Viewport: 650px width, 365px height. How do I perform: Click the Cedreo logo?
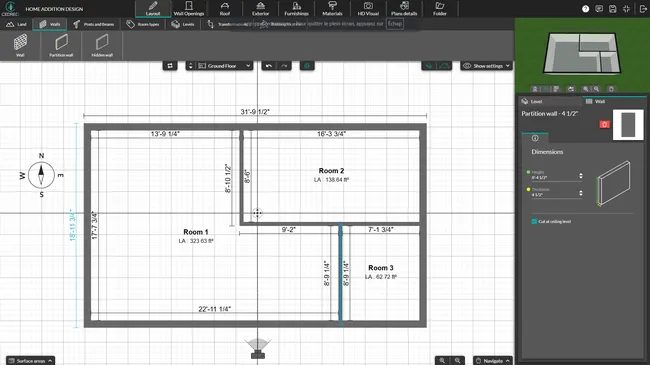[x=10, y=8]
